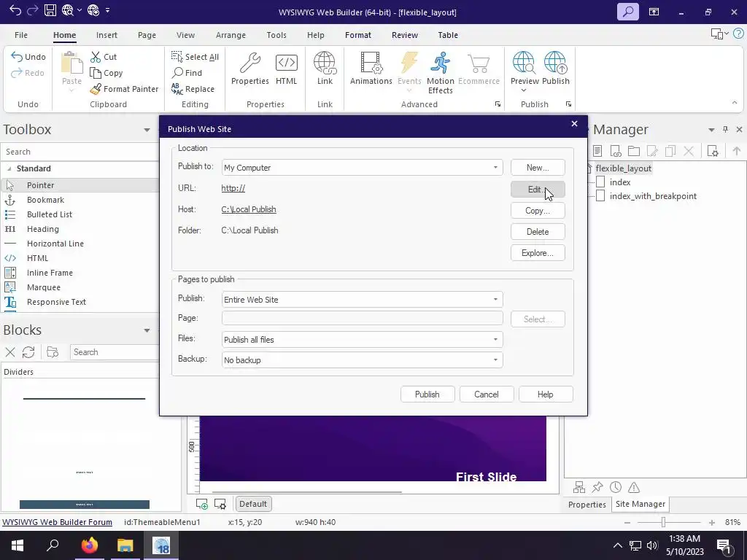Screen dimensions: 747x560
Task: Switch to the Properties panel tab
Action: [x=587, y=505]
